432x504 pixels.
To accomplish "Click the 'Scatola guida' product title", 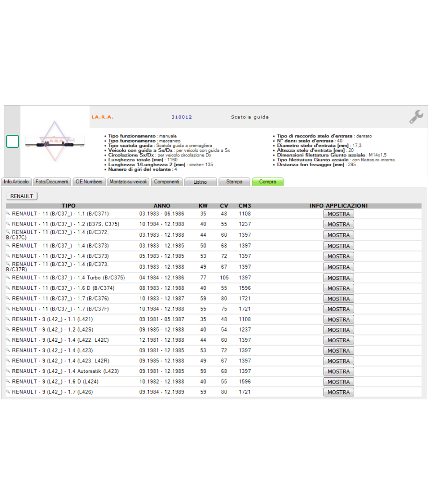I will pos(250,117).
